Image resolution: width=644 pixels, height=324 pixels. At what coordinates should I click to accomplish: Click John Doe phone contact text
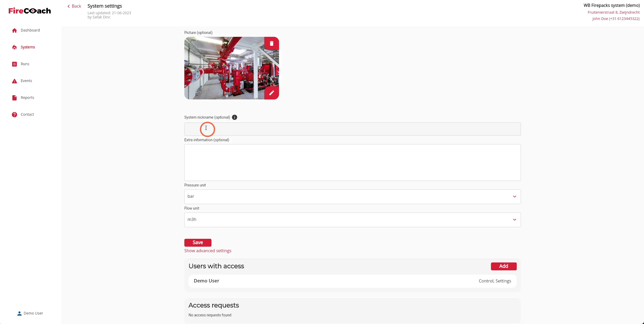click(x=616, y=19)
